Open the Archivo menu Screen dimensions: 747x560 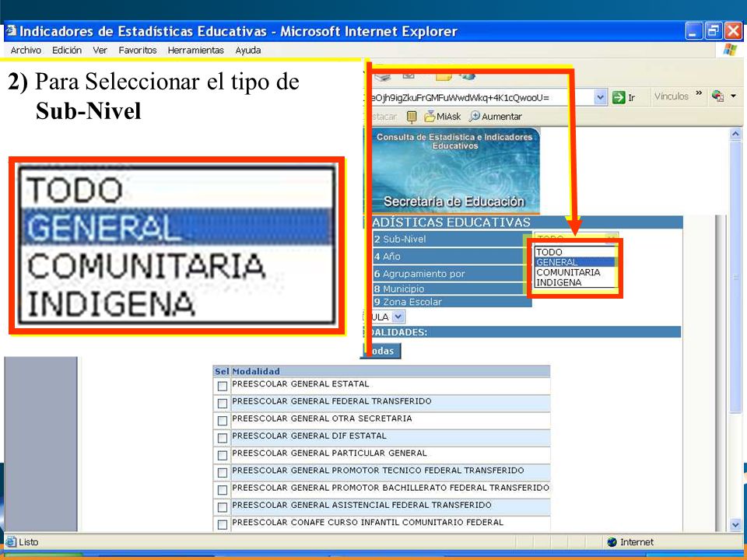tap(26, 50)
